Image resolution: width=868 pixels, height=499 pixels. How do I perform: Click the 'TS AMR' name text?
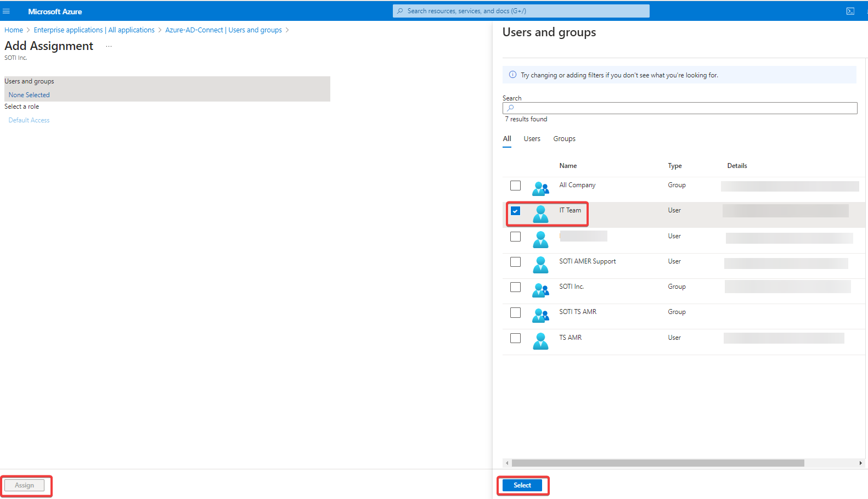coord(571,338)
